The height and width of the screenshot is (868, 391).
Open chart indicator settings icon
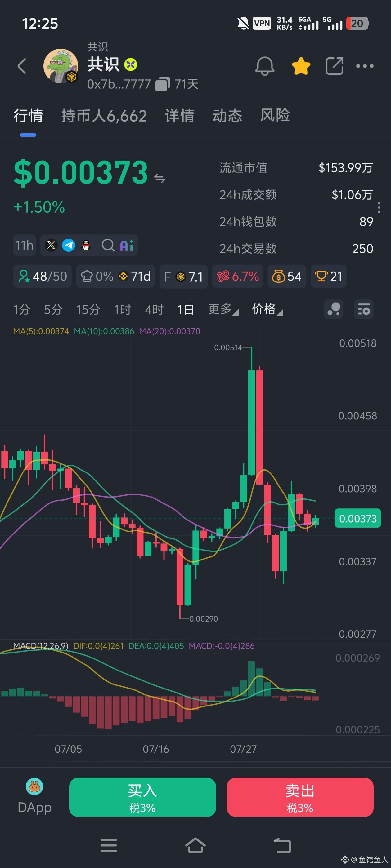tap(364, 309)
